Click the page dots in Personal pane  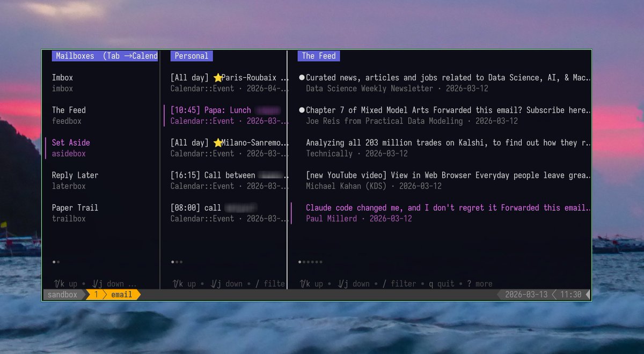pyautogui.click(x=177, y=262)
